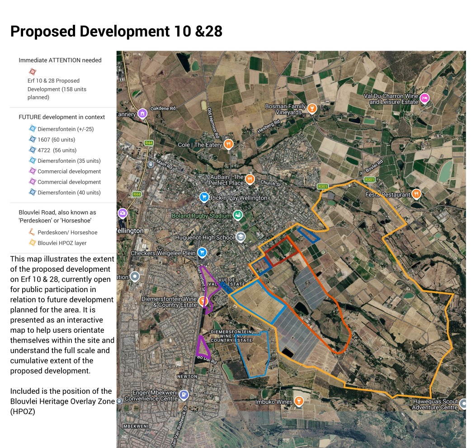
Task: Click the Cole | The Eatery restaurant pin
Action: [x=229, y=144]
